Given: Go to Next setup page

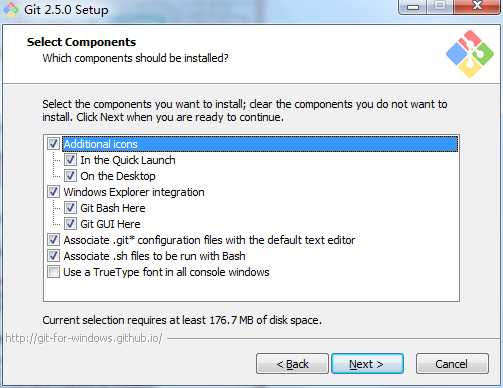Looking at the screenshot, I should coord(367,364).
